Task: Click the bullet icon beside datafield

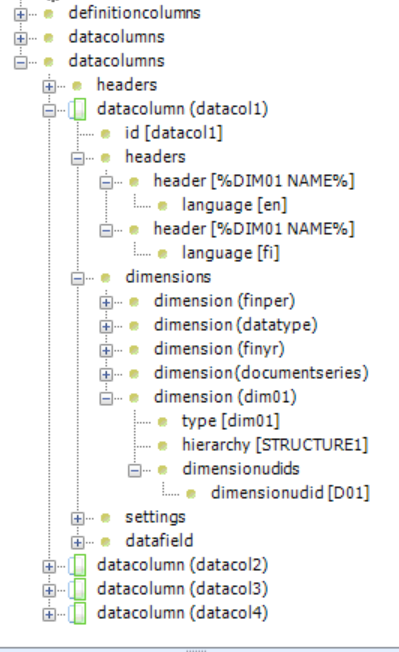Action: coord(106,542)
